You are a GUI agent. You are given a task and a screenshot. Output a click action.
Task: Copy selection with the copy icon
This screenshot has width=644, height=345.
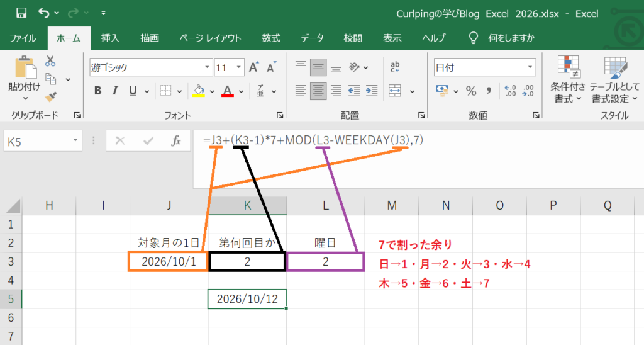51,79
